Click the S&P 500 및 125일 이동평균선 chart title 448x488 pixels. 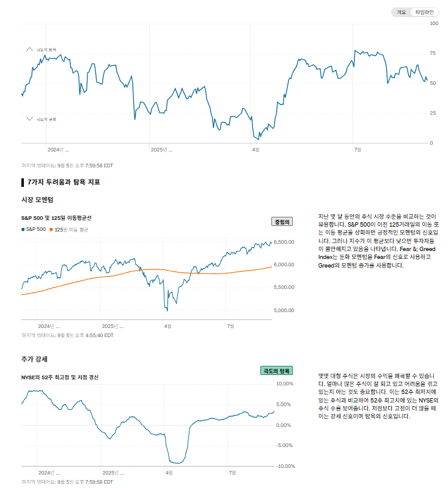tap(56, 217)
